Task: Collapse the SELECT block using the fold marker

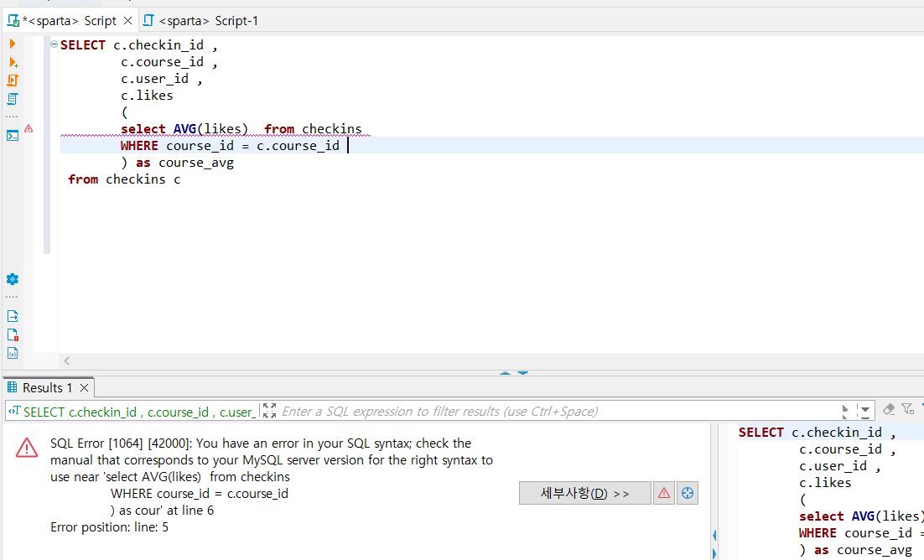Action: [54, 44]
